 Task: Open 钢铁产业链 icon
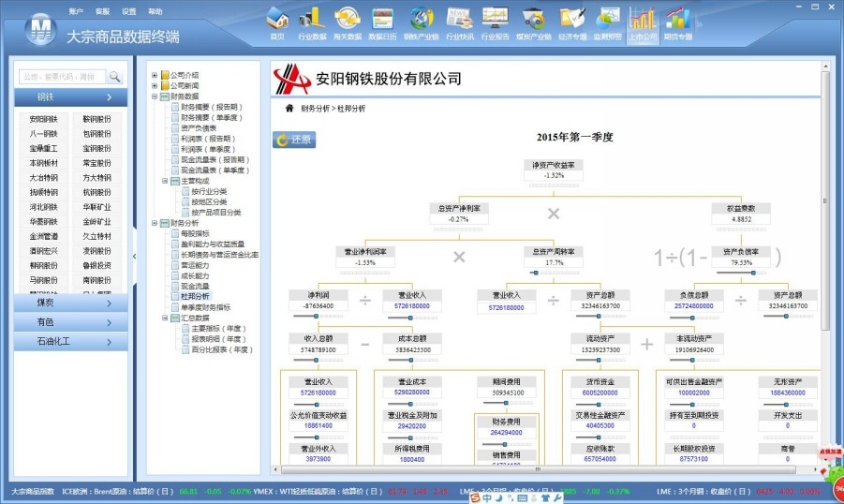pos(422,23)
